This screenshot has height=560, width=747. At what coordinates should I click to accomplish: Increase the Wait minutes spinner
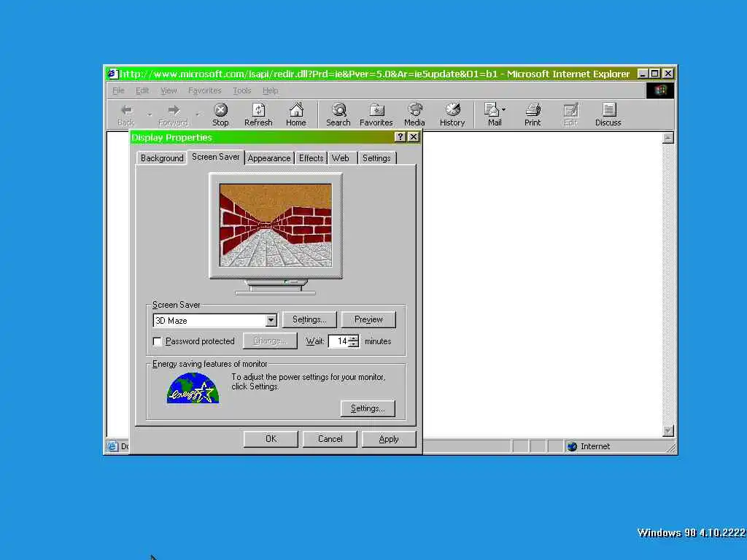(354, 338)
